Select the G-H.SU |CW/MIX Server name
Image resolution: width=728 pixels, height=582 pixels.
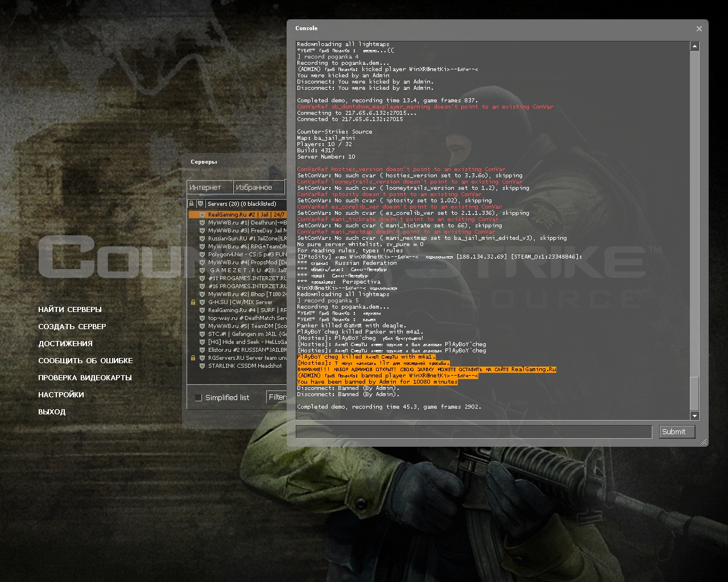tap(240, 302)
